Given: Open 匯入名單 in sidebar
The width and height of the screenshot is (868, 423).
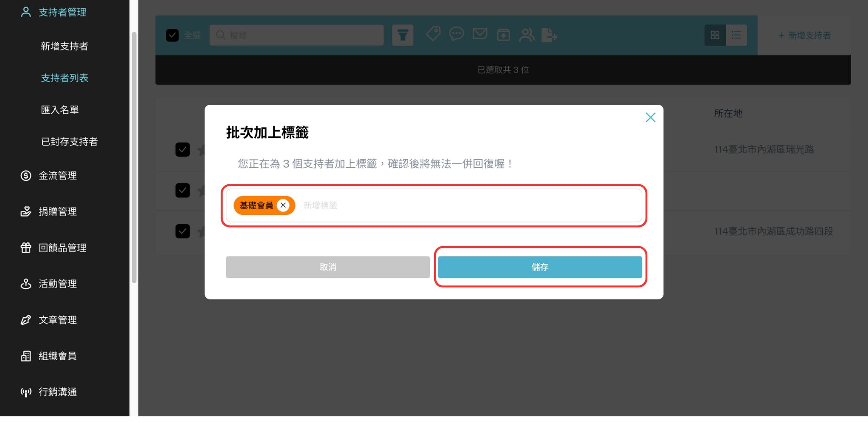Looking at the screenshot, I should click(60, 110).
